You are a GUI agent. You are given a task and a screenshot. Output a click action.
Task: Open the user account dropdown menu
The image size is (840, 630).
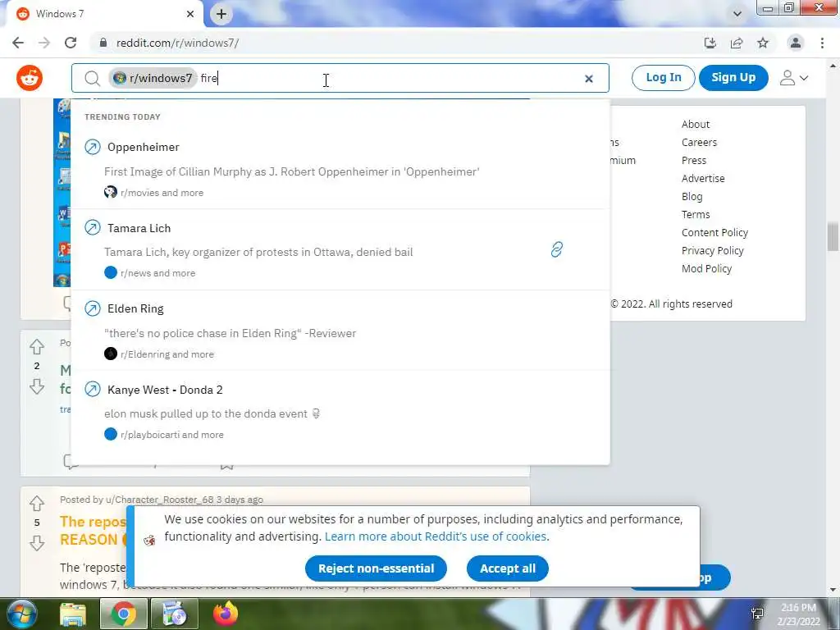tap(793, 78)
